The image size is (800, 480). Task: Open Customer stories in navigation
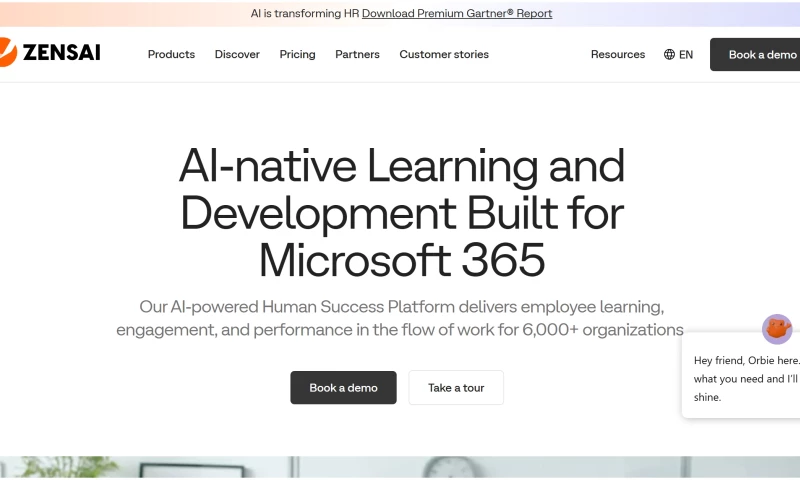click(x=444, y=55)
